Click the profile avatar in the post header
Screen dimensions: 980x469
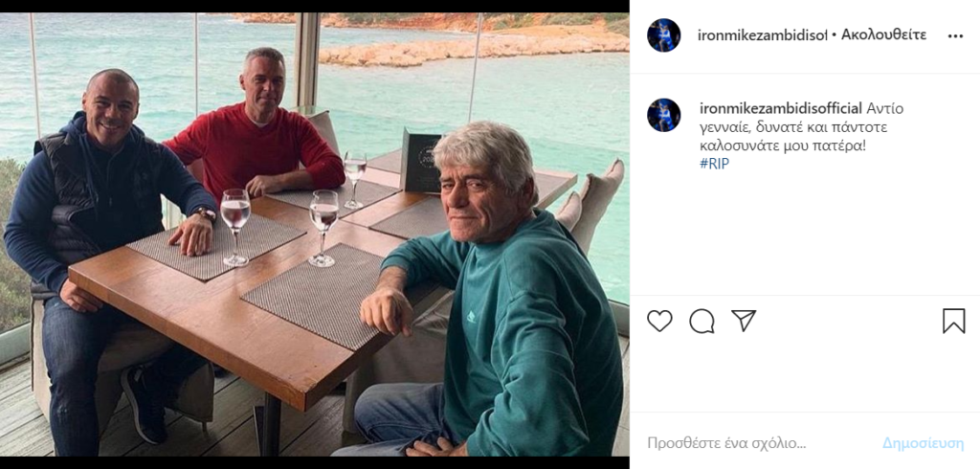coord(663,35)
